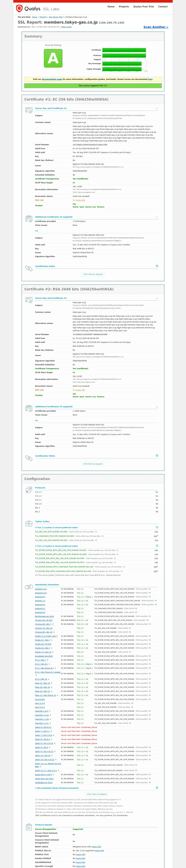Click 'Click here to expand' under Certificate #1
Image resolution: width=186 pixels, height=868 pixels.
click(93, 274)
